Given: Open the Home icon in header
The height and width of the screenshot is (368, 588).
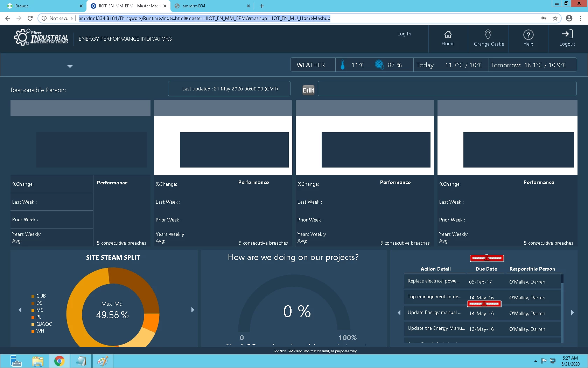Looking at the screenshot, I should 448,34.
